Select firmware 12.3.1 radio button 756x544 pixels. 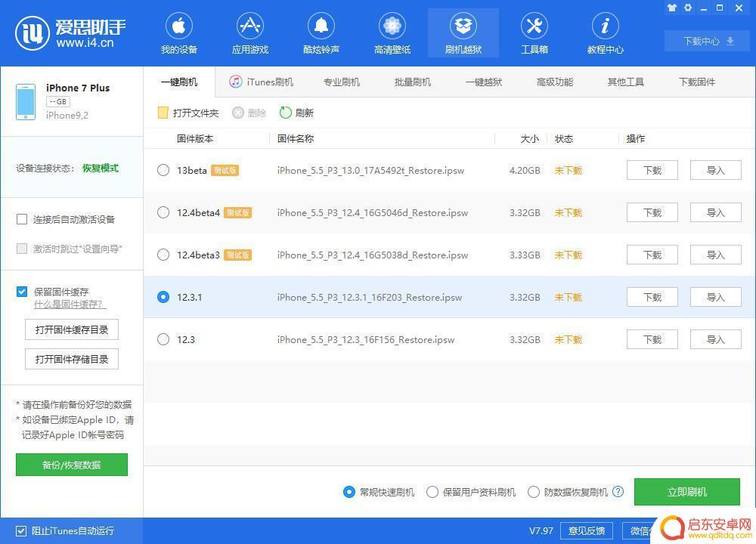pyautogui.click(x=163, y=297)
